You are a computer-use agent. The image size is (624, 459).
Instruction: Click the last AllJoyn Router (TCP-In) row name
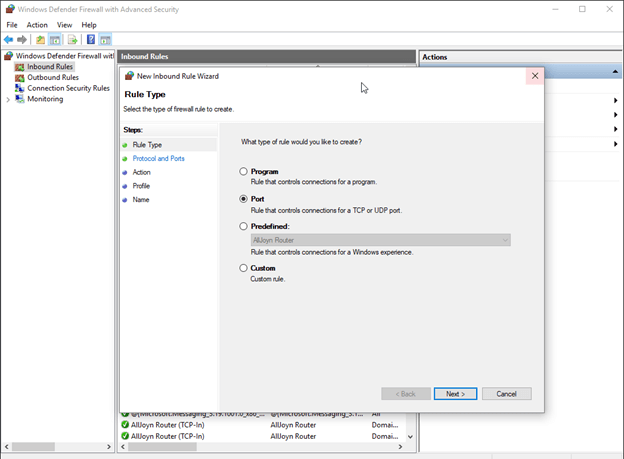pyautogui.click(x=168, y=436)
